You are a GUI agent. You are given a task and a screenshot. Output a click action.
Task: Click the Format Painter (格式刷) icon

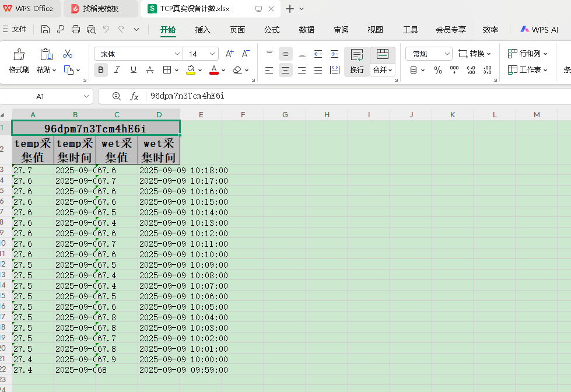[x=19, y=55]
